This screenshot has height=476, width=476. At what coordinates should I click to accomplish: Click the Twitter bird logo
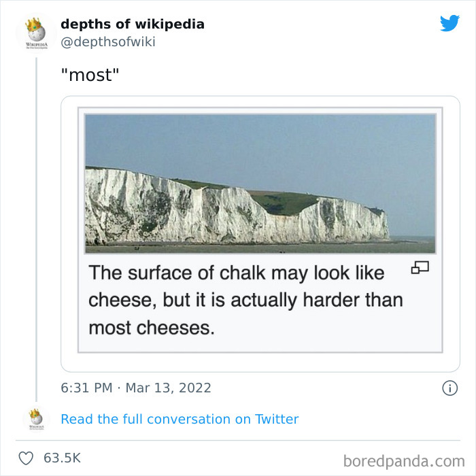449,24
